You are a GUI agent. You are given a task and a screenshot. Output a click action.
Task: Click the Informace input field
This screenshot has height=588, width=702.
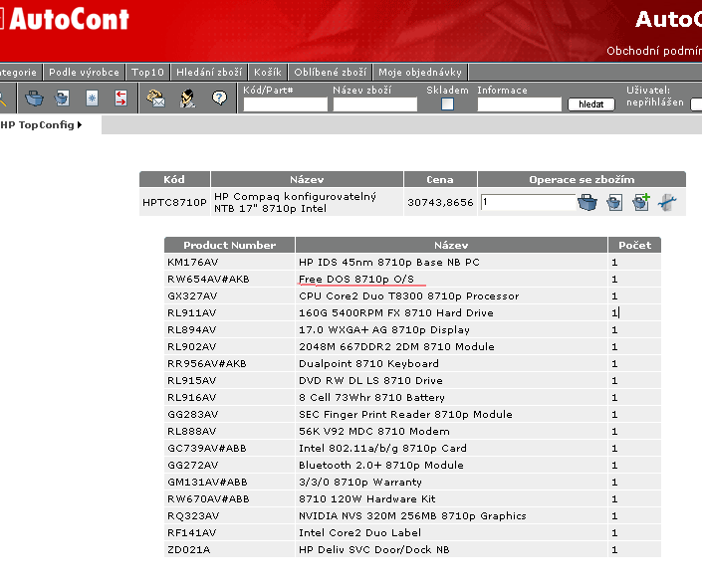coord(520,104)
